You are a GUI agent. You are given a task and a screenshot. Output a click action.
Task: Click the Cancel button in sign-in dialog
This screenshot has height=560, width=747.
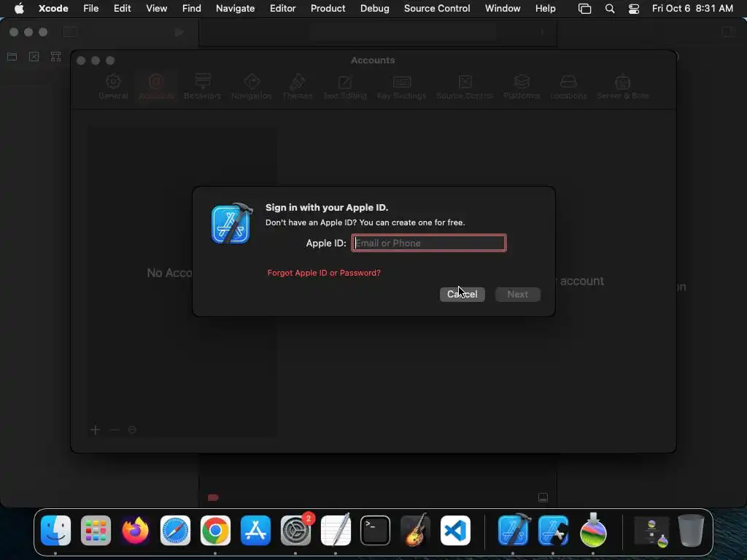click(462, 295)
